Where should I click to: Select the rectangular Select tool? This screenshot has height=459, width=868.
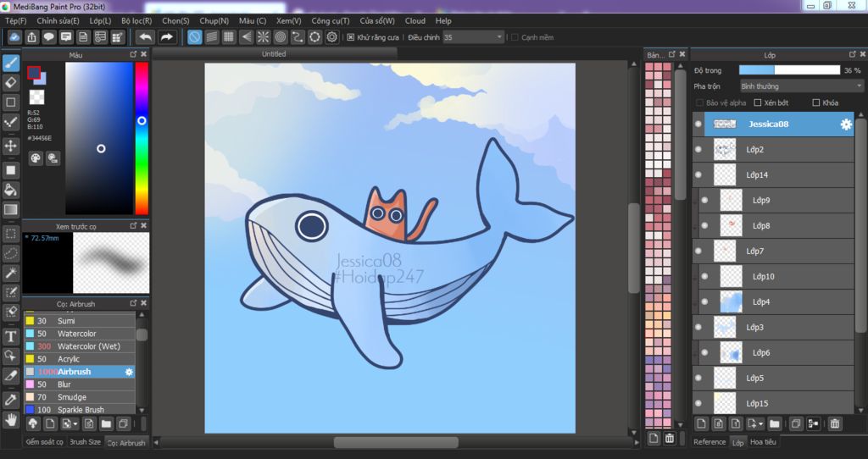(10, 234)
